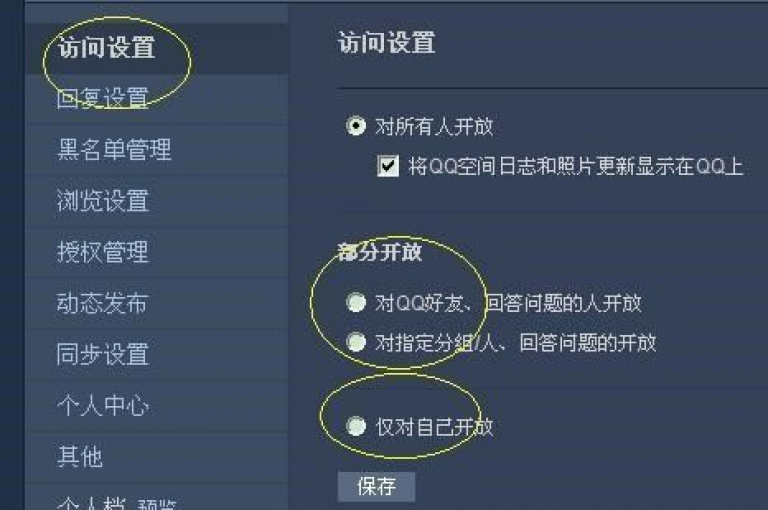The image size is (768, 510).
Task: Click the 对所有人开放 label text
Action: (x=434, y=126)
